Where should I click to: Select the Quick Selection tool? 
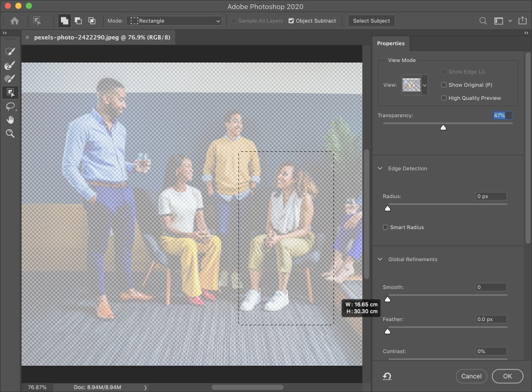coord(10,51)
